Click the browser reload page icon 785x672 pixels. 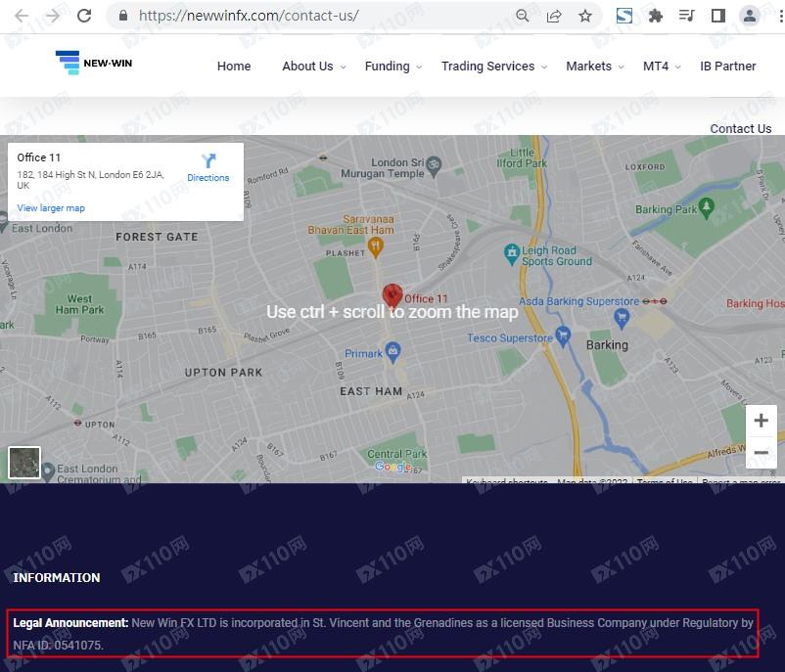84,16
